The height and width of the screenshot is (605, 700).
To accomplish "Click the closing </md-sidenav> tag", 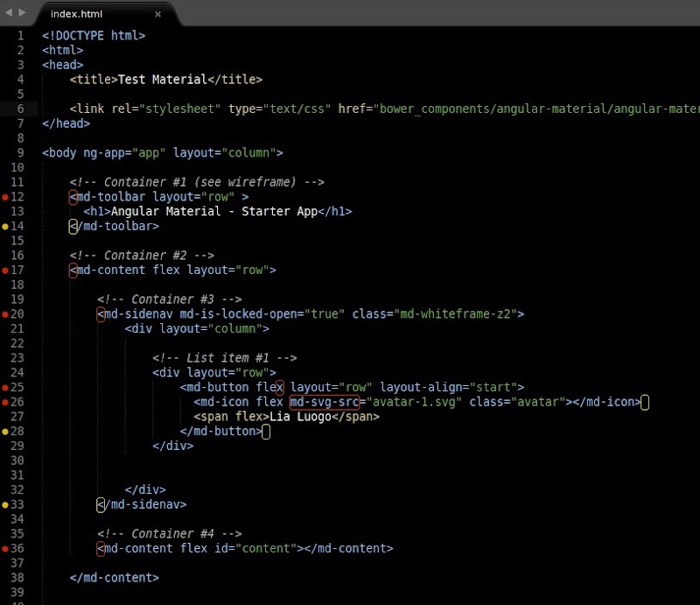I will pos(142,504).
